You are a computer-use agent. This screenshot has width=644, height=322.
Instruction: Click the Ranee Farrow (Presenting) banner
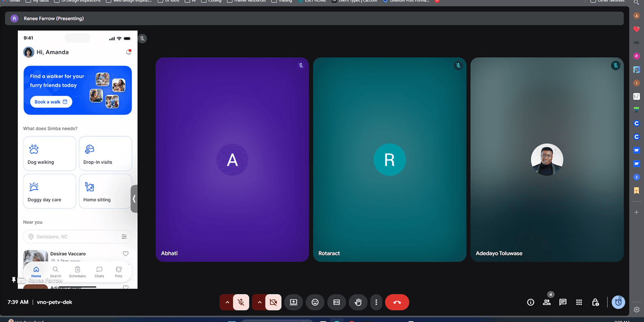(314, 18)
